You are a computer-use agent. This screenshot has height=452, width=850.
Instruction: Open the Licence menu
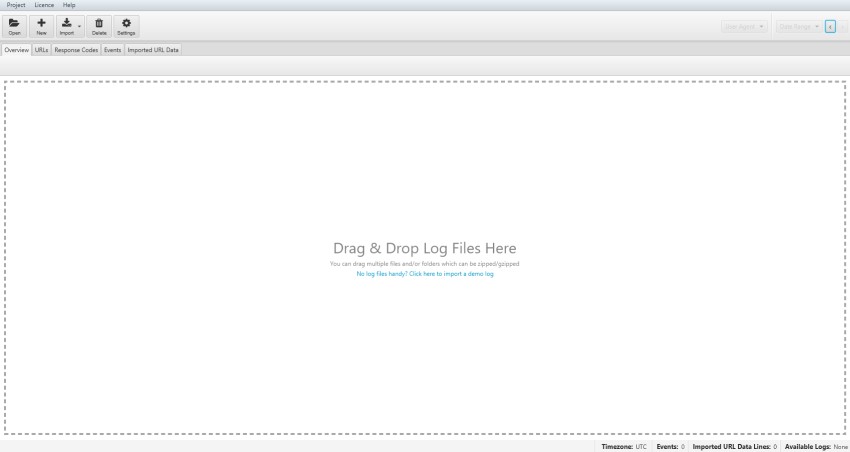(44, 5)
